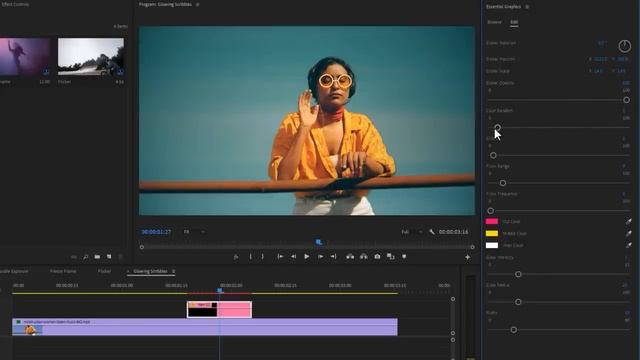This screenshot has width=640, height=360.
Task: Open the Flicker sequence tab in timeline
Action: [104, 271]
